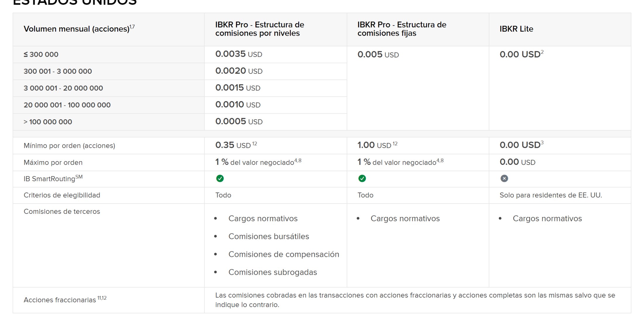Click the "Comisiones de terceros" row label
The image size is (644, 326).
tap(62, 211)
